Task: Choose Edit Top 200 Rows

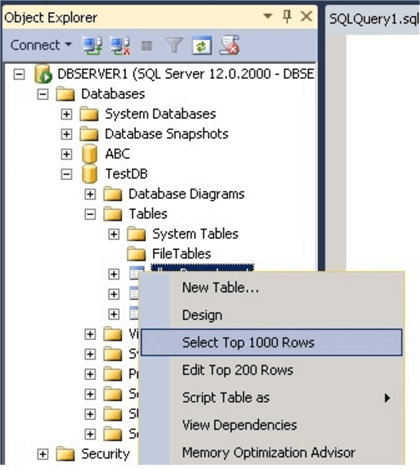Action: tap(272, 370)
